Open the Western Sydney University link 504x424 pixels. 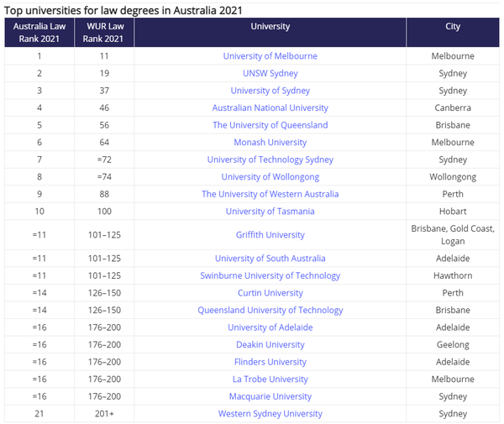[270, 414]
